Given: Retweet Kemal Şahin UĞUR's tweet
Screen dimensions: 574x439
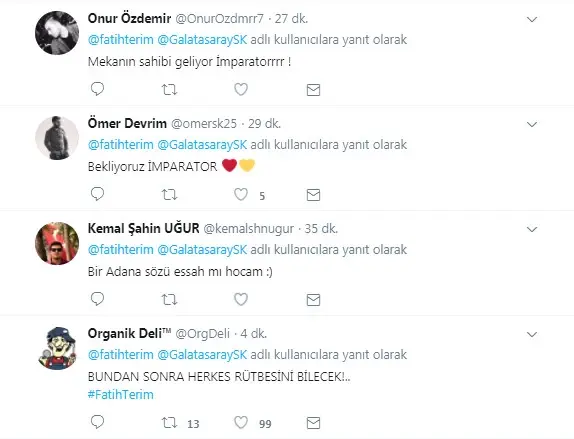Looking at the screenshot, I should pos(169,300).
